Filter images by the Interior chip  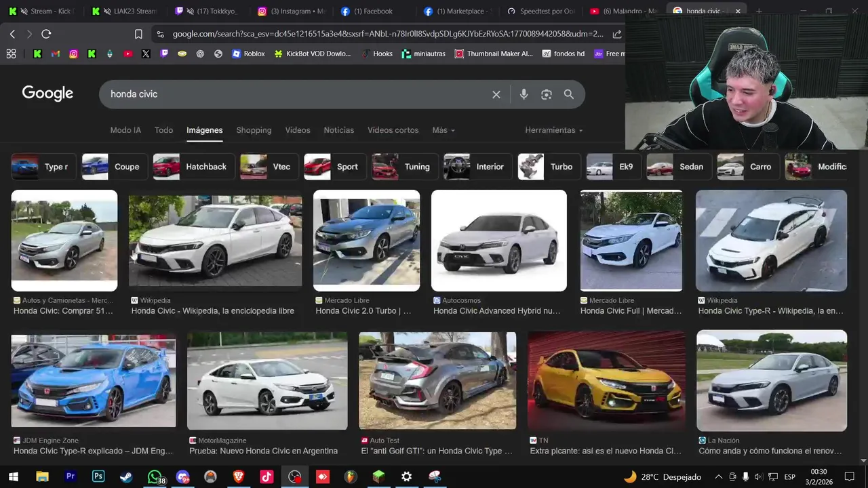click(x=477, y=167)
